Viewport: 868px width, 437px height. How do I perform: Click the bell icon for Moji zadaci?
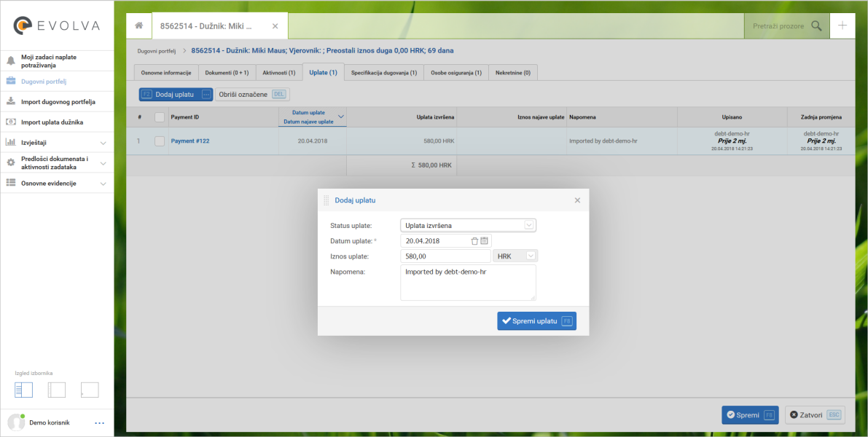click(x=11, y=61)
